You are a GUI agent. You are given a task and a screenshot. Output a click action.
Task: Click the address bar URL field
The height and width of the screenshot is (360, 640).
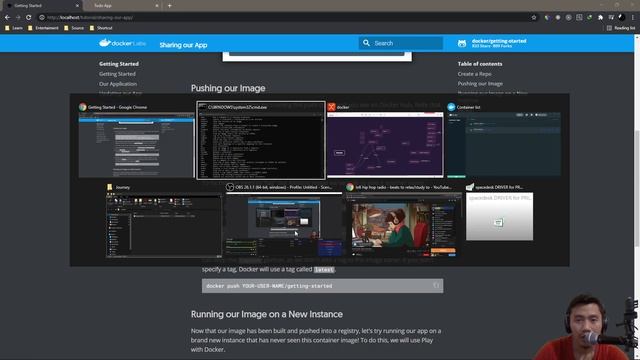pos(286,18)
